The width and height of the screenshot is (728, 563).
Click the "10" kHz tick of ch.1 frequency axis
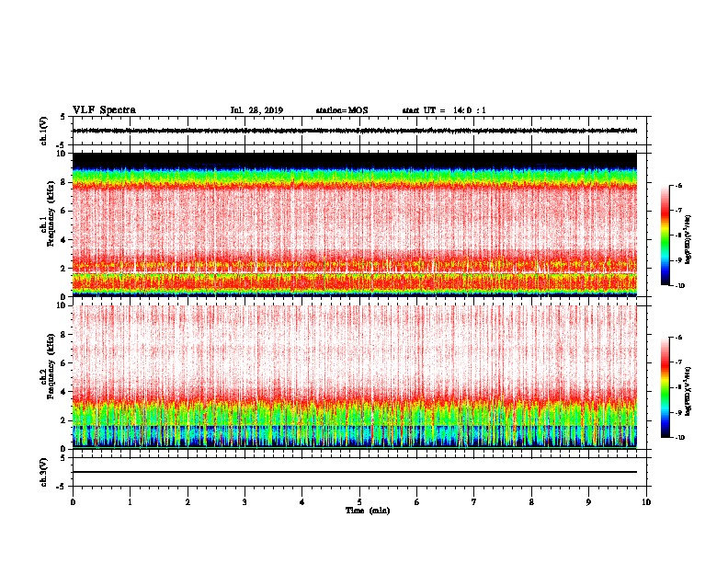pos(62,154)
